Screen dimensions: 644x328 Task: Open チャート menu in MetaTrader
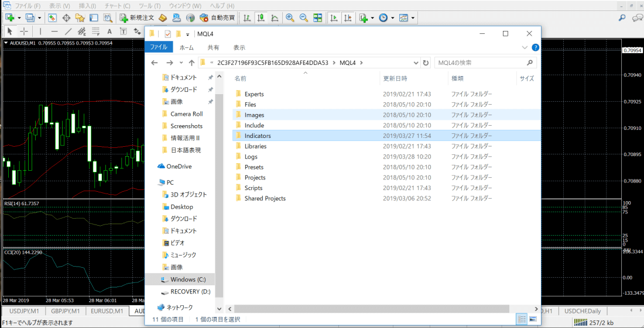coord(118,6)
